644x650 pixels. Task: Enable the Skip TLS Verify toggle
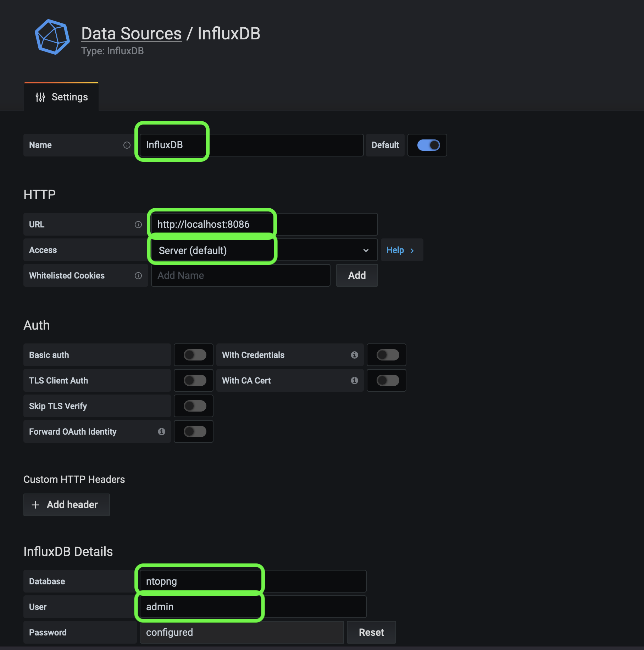coord(195,406)
